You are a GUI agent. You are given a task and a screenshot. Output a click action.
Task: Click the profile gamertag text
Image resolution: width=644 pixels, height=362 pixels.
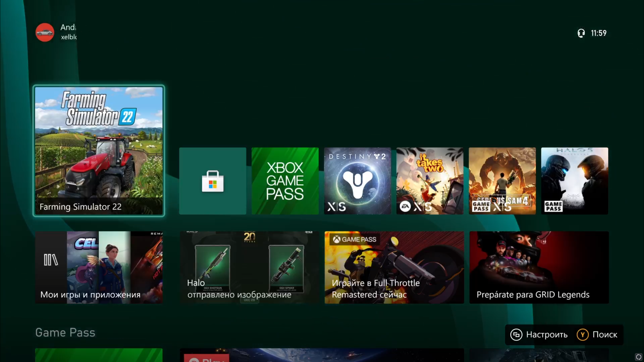(69, 37)
